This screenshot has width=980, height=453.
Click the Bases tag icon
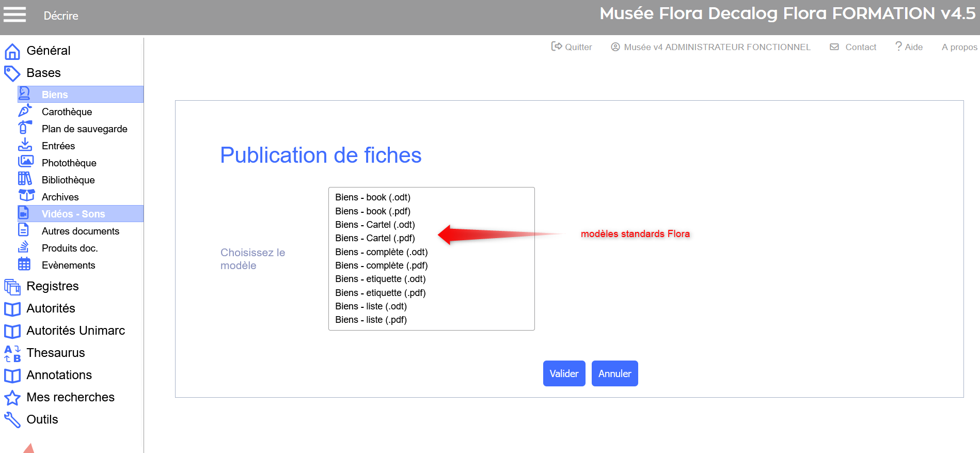(x=12, y=73)
